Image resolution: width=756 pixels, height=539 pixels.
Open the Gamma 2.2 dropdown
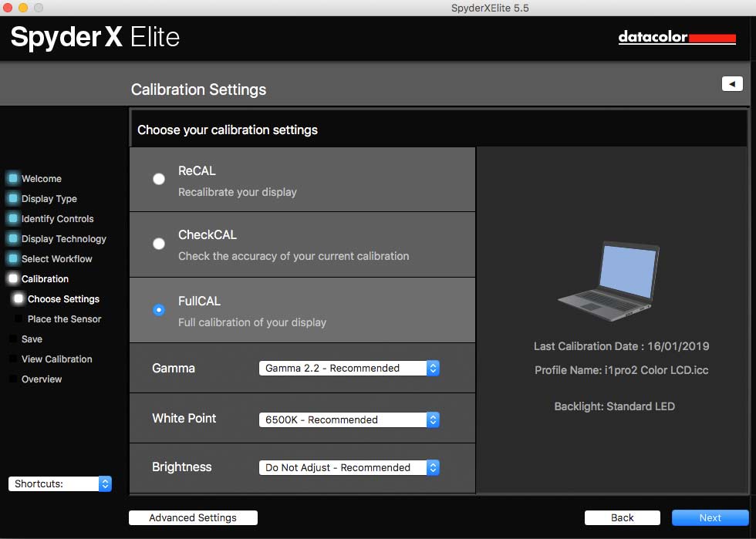[x=349, y=369]
